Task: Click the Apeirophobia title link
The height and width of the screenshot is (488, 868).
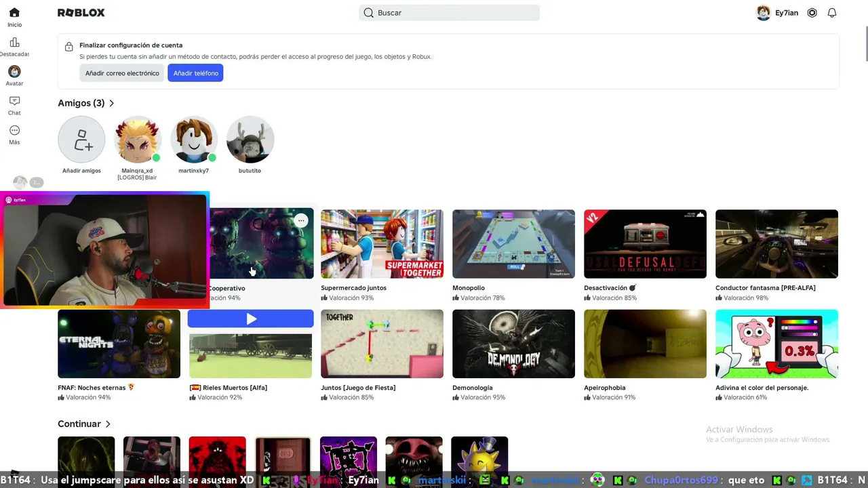Action: coord(605,388)
